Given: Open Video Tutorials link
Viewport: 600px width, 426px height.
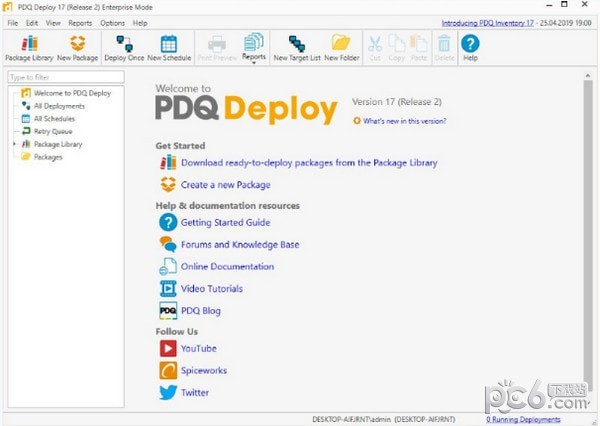Looking at the screenshot, I should click(x=212, y=289).
